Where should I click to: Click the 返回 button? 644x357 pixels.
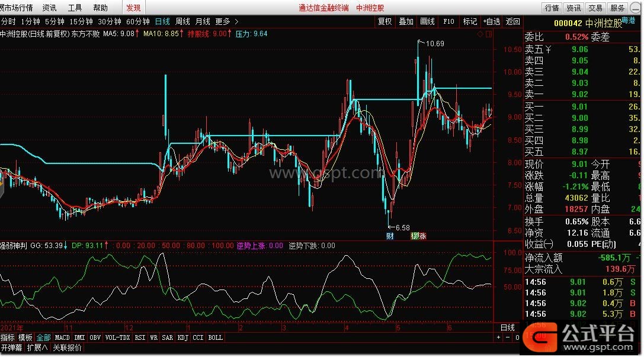tap(512, 21)
